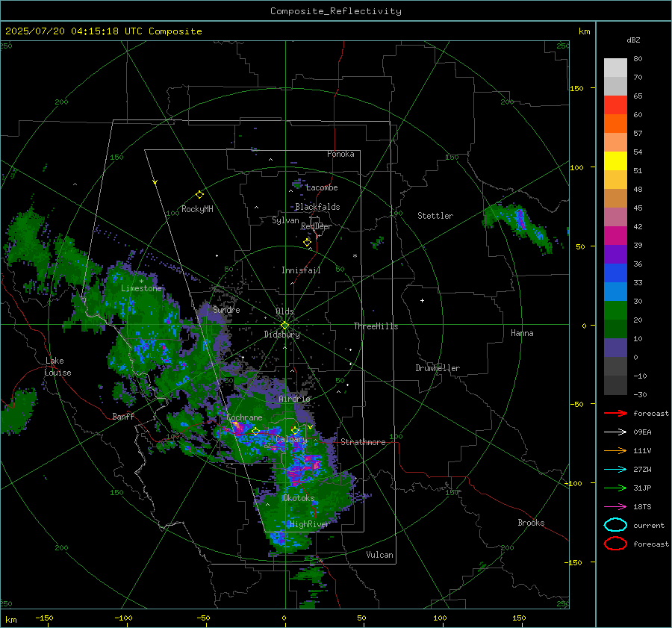Click the Sylvan label
Viewport: 672px width, 628px height.
[285, 220]
